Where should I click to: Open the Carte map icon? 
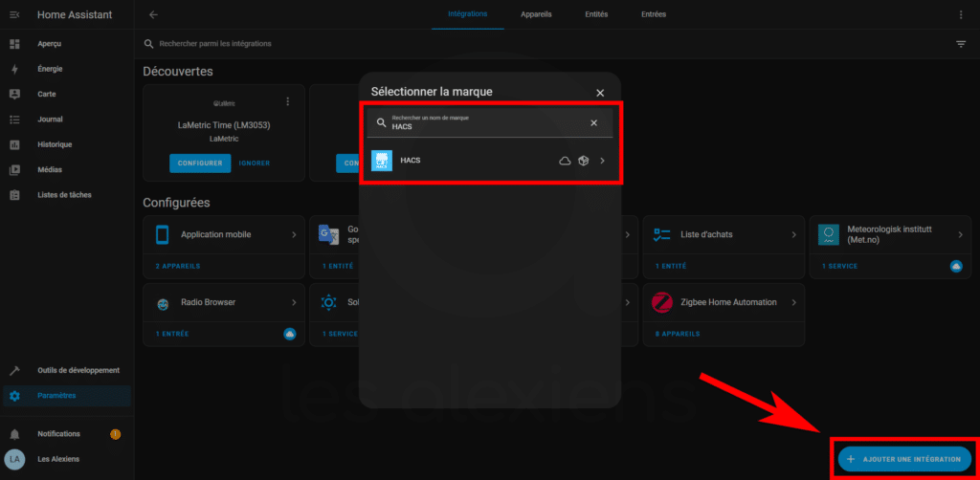coord(14,95)
